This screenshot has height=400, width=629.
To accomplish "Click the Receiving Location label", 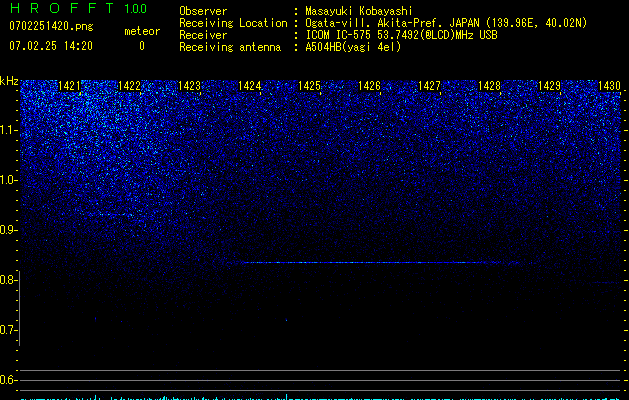I will pos(233,23).
